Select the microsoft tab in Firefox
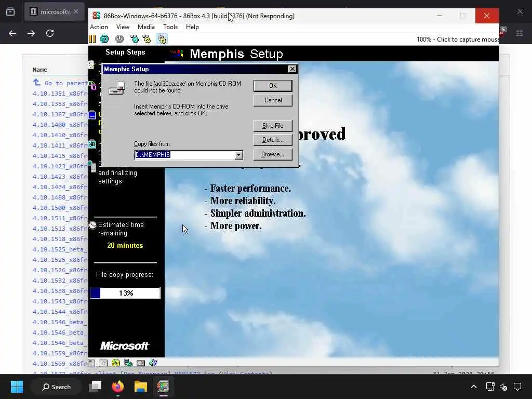 [x=54, y=12]
